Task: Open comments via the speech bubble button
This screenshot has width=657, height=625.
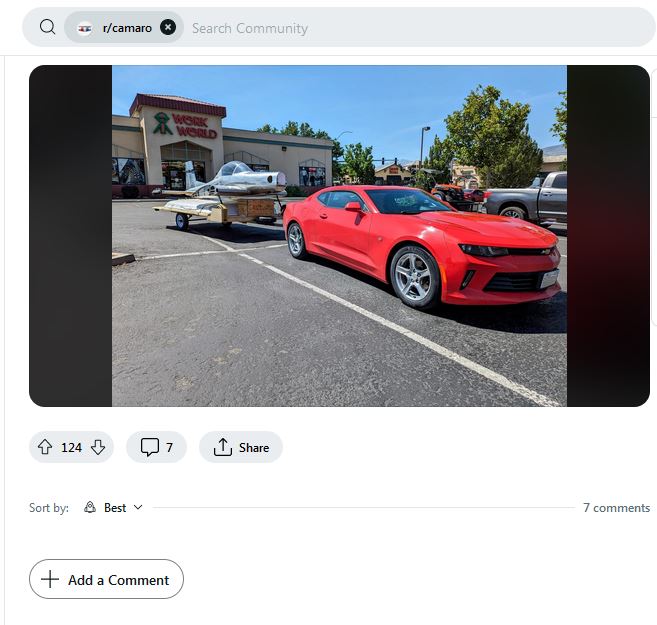Action: click(x=156, y=447)
